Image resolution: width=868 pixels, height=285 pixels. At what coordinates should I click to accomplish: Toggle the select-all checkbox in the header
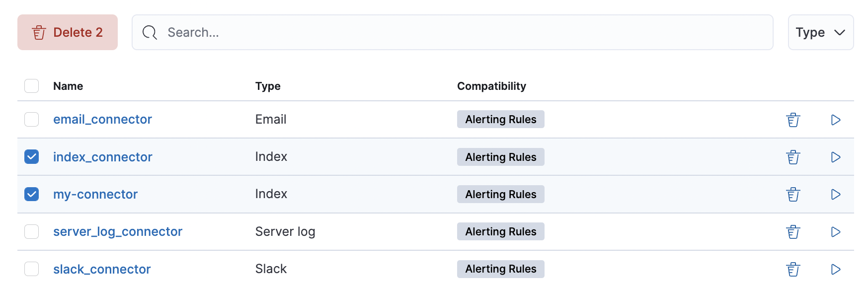pos(32,86)
